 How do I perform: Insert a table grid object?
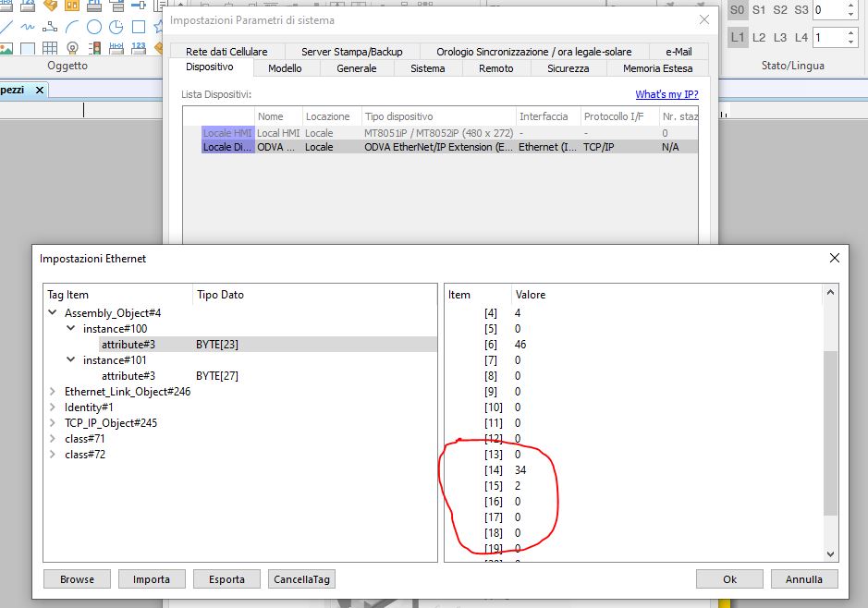(x=50, y=48)
